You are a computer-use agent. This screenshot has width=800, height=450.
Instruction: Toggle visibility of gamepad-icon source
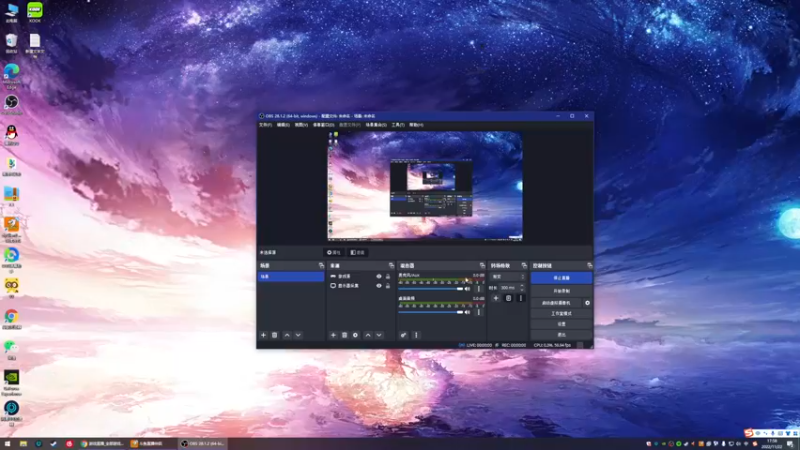[379, 277]
